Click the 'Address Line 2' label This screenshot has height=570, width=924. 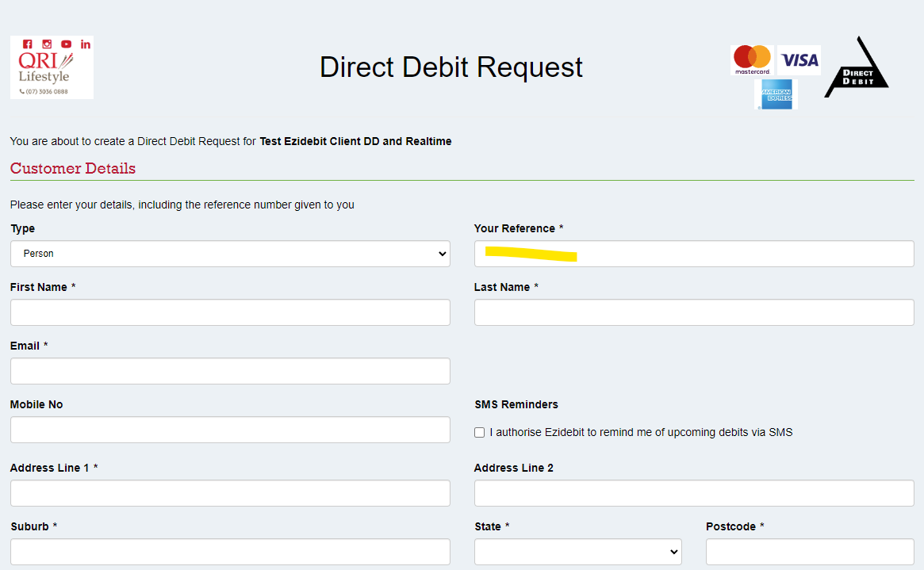pyautogui.click(x=514, y=469)
